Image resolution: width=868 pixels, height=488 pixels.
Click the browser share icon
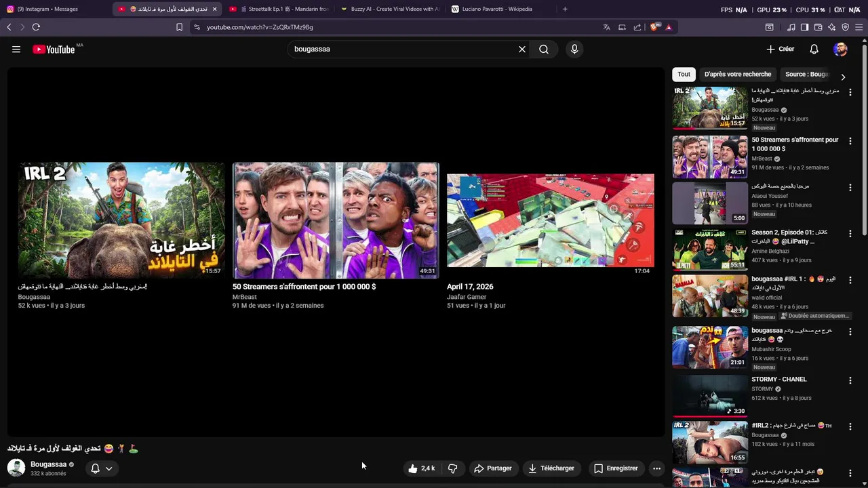click(637, 27)
